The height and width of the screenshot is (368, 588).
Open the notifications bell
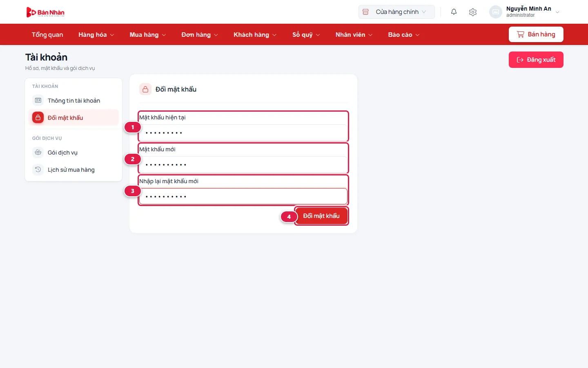[x=454, y=12]
